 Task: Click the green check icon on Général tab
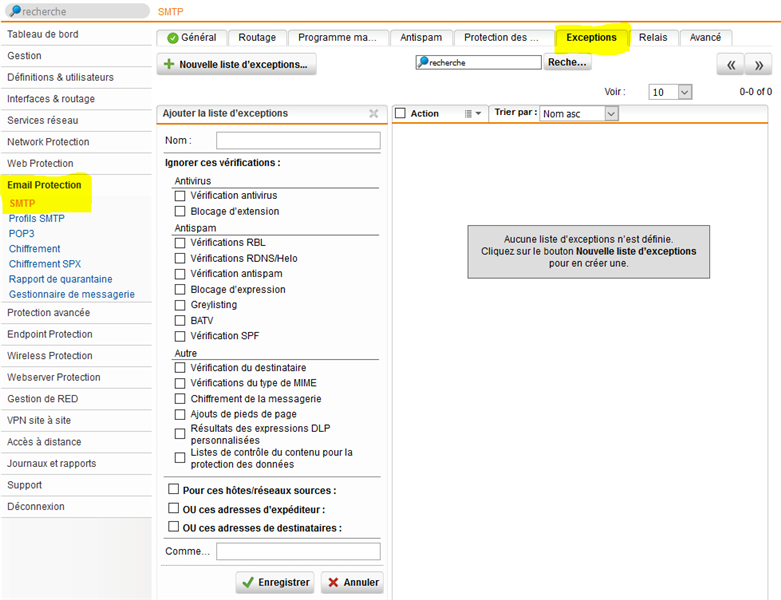coord(173,38)
